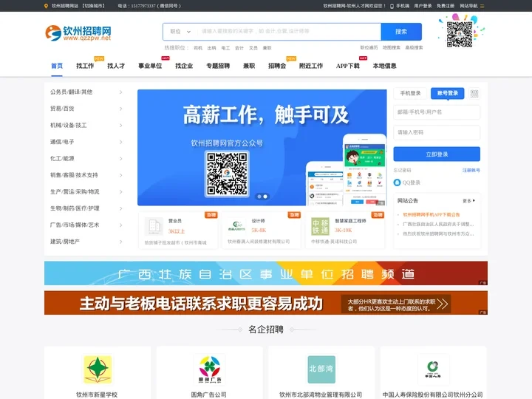Expand 公务员/翻译/其他 category
The image size is (532, 399).
click(x=120, y=92)
